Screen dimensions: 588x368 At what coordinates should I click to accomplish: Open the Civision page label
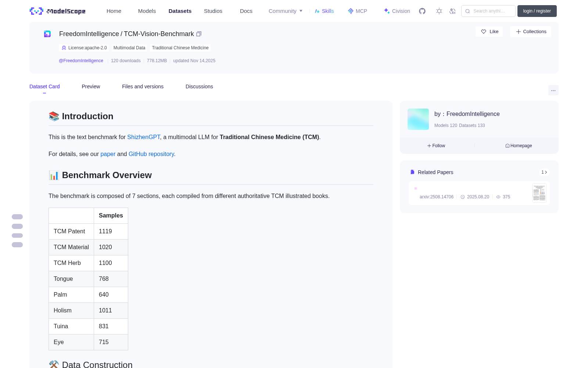pyautogui.click(x=401, y=11)
